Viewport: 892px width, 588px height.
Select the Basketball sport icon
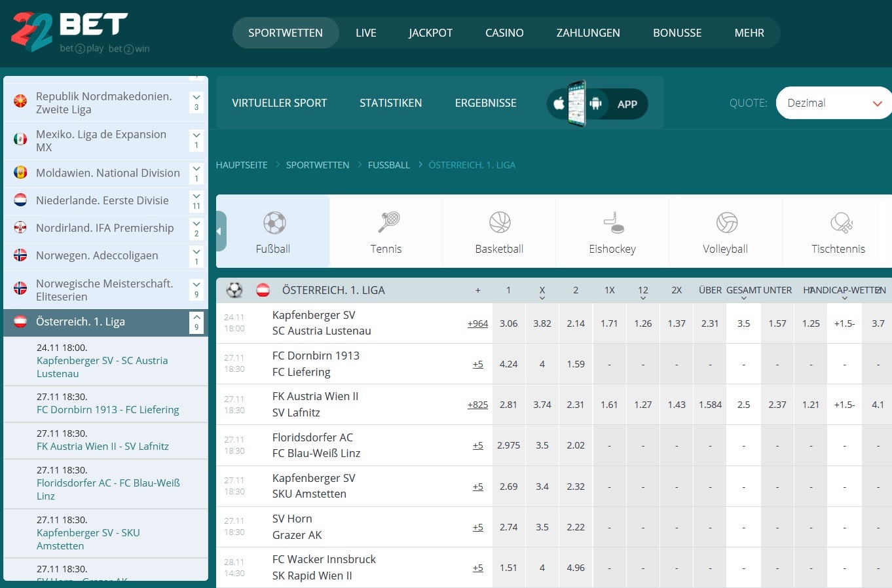click(x=498, y=223)
